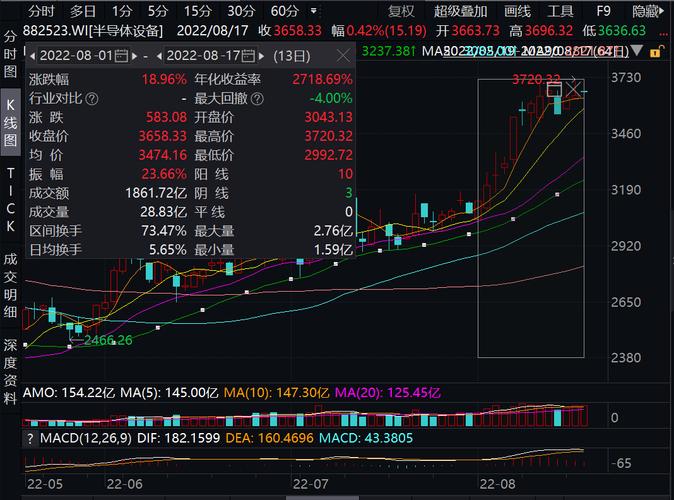The width and height of the screenshot is (674, 500).
Task: Close the interval statistics panel
Action: (x=343, y=55)
